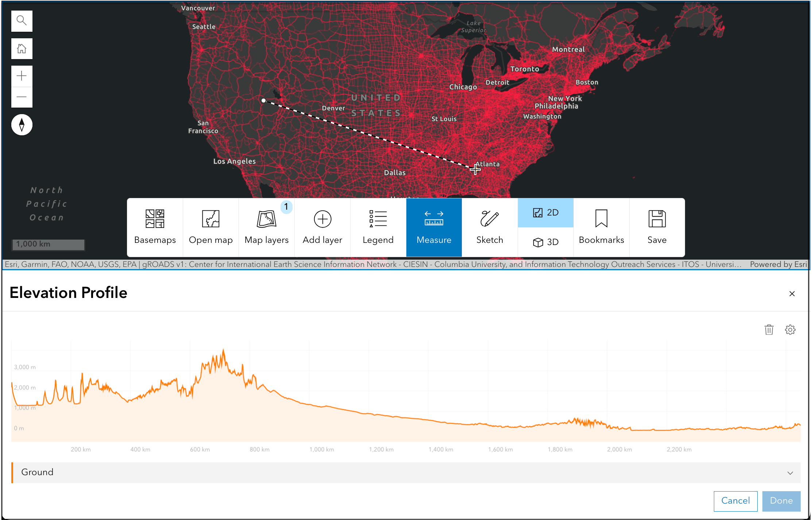Viewport: 812px width, 520px height.
Task: Click the Cancel button
Action: tap(736, 500)
